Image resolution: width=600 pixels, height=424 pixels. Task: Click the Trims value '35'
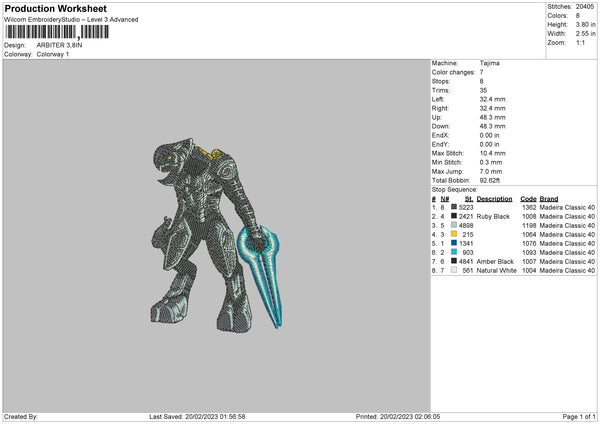483,90
